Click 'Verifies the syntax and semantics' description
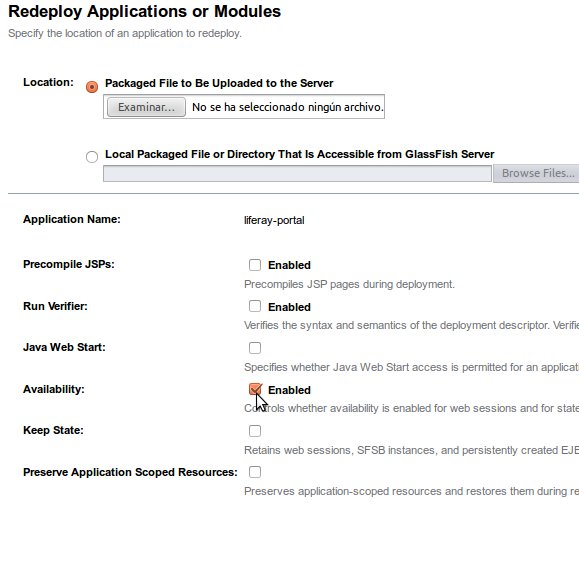This screenshot has width=579, height=563. coord(411,325)
